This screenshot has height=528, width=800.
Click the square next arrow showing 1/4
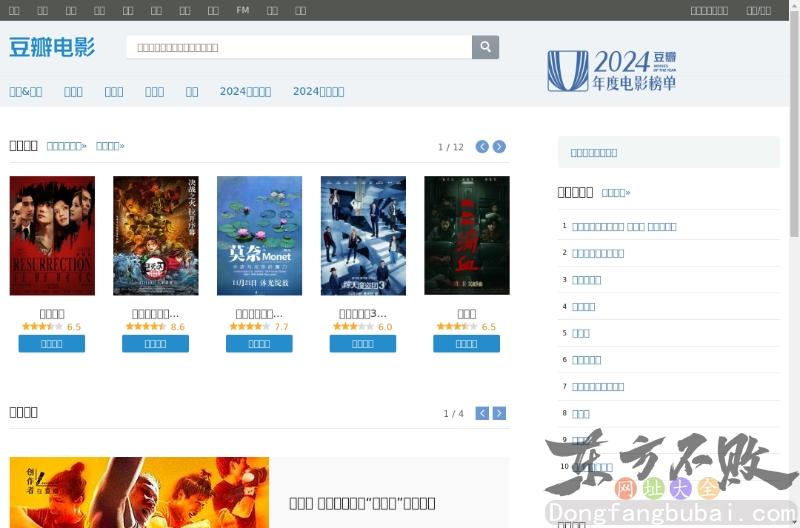[x=499, y=413]
